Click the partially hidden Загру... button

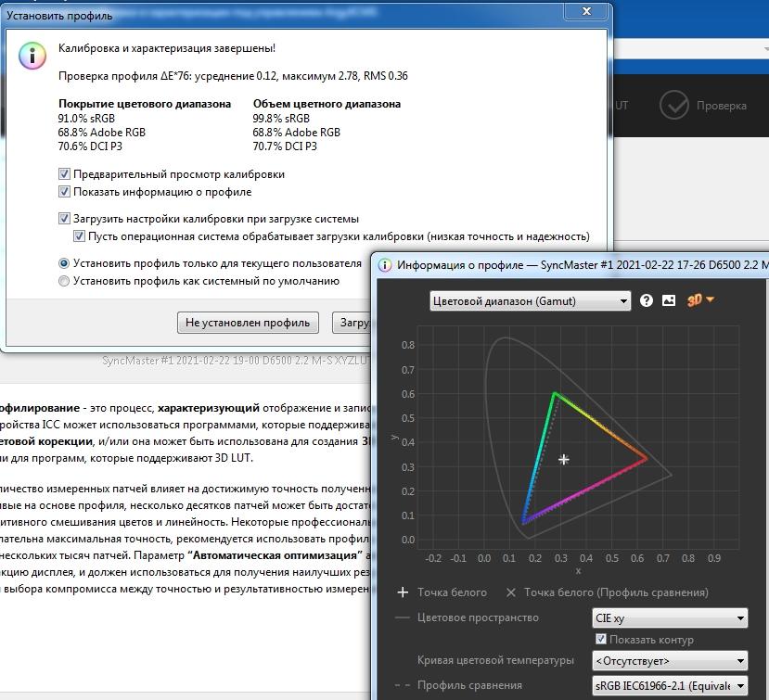[352, 323]
